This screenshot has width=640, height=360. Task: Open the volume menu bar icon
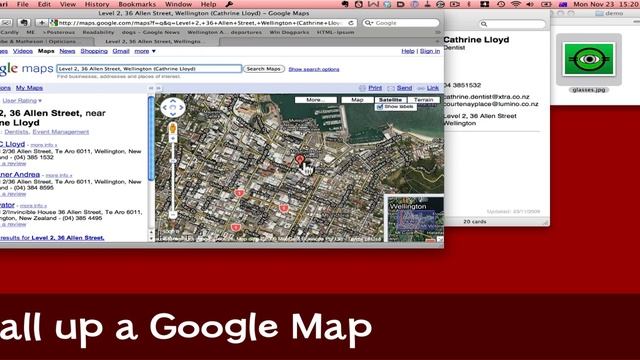[x=530, y=4]
